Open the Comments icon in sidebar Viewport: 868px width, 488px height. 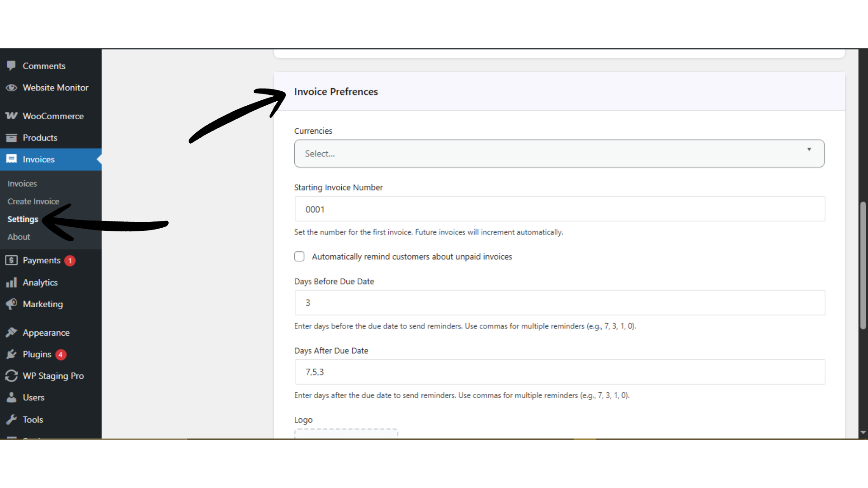tap(11, 66)
